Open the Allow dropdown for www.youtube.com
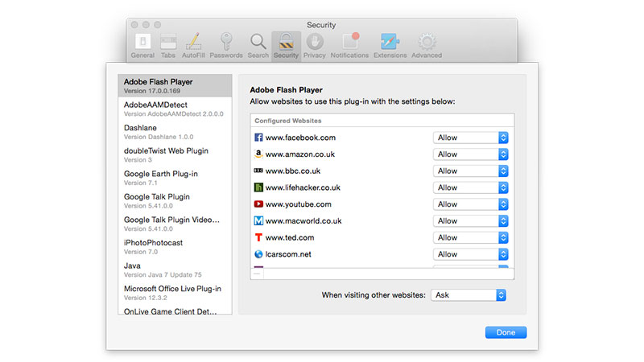 [x=471, y=204]
